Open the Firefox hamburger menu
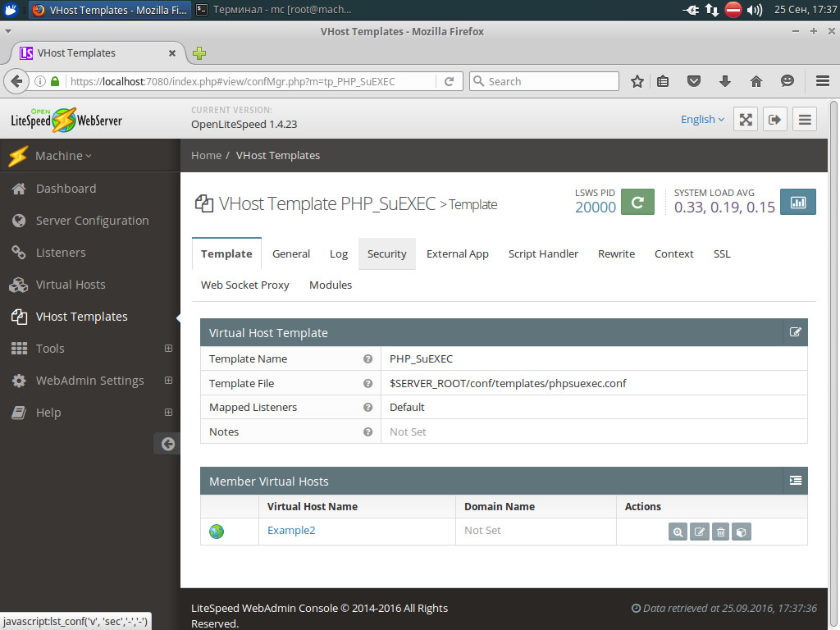 [823, 81]
